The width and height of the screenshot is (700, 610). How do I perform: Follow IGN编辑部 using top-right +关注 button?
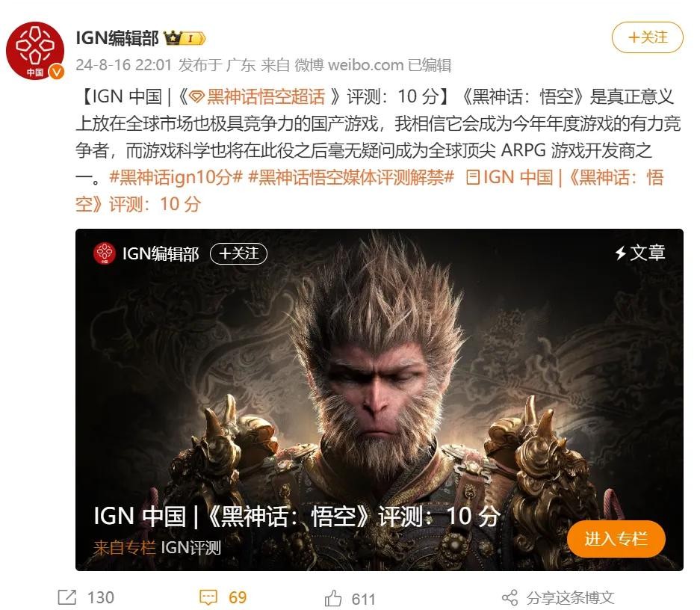(x=647, y=37)
